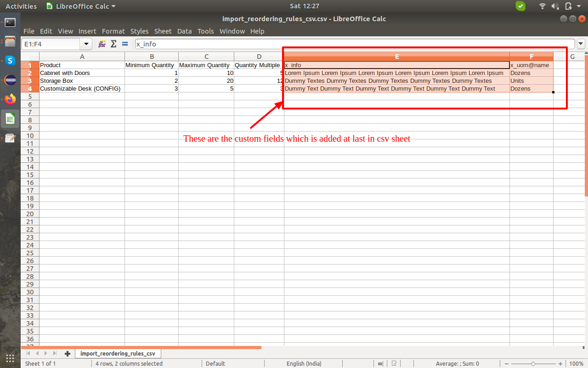Open the Format menu

113,31
